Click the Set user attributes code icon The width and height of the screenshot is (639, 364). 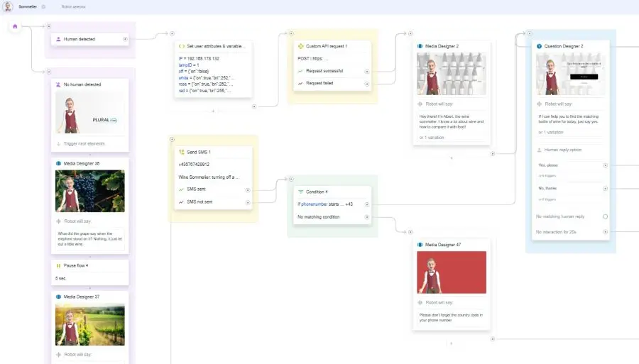[x=181, y=46]
